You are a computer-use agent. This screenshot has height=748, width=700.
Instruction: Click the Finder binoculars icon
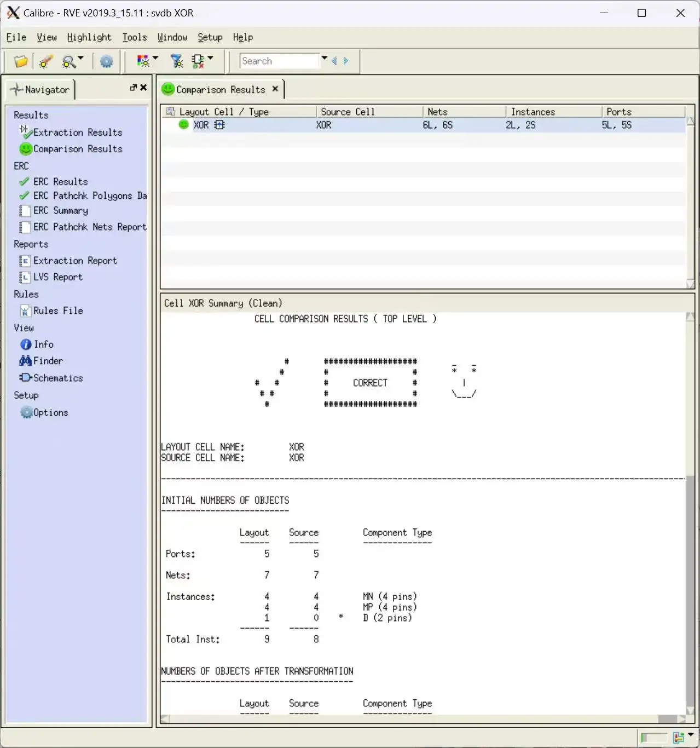[26, 361]
